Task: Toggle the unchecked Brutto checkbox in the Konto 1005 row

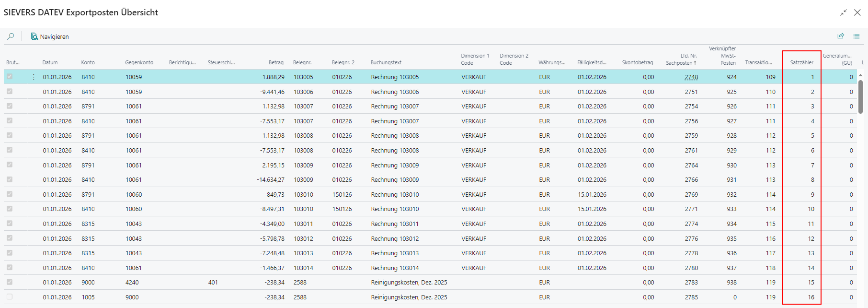Action: 10,297
